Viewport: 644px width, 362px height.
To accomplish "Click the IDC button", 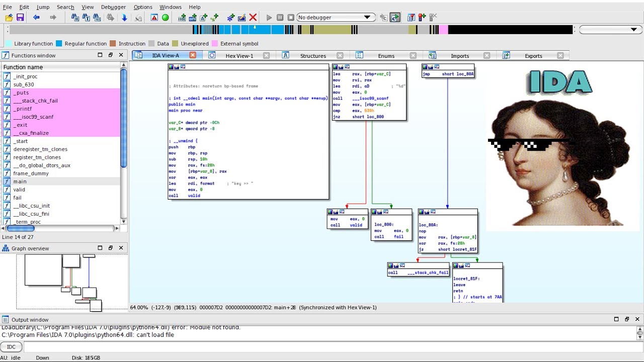I will click(x=11, y=347).
